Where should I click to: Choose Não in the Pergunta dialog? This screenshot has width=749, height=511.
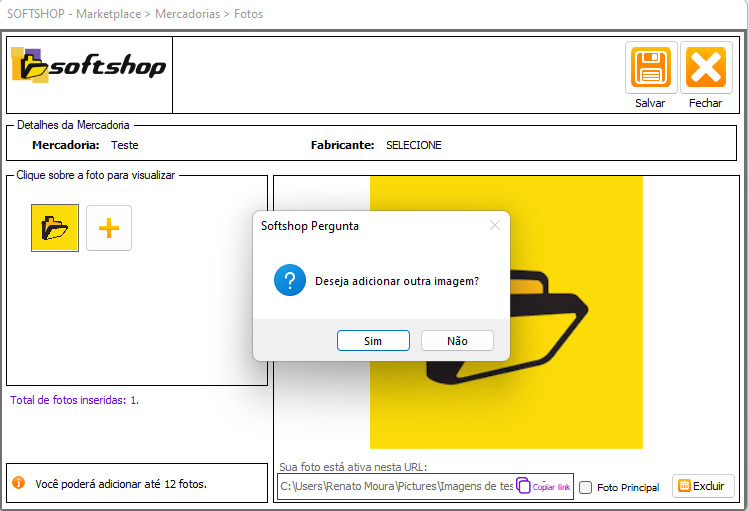pyautogui.click(x=457, y=341)
